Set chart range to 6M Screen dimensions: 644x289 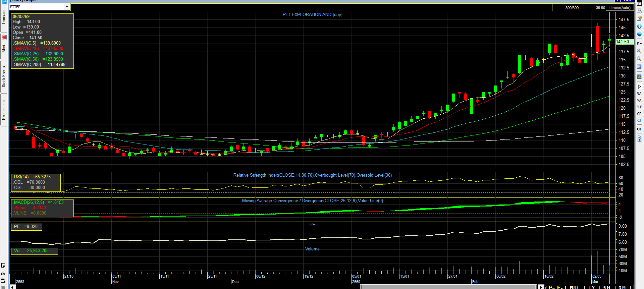(x=606, y=287)
